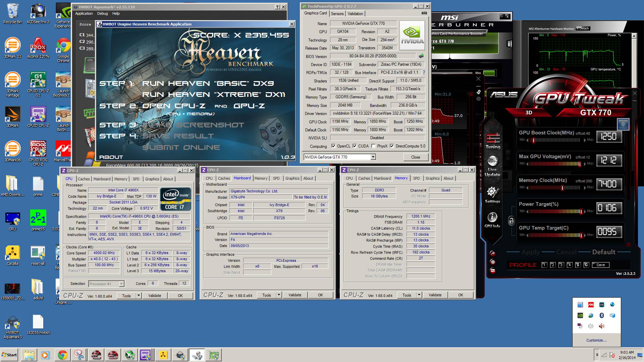Click GPU Boost Clock slider in GPU Tweak
The height and width of the screenshot is (362, 644).
point(555,140)
